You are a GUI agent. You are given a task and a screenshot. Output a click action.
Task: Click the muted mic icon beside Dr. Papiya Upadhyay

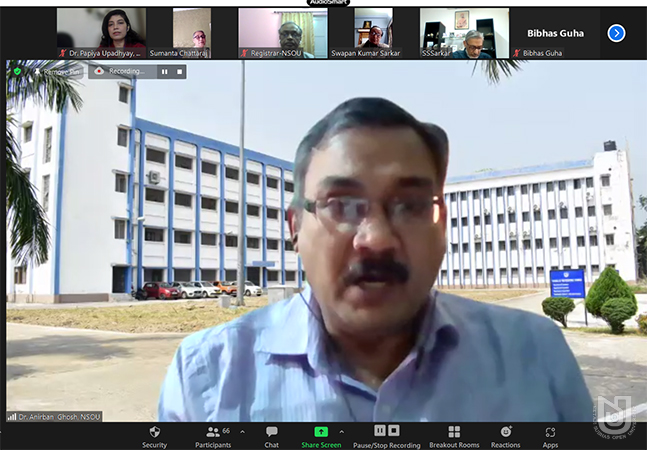point(63,53)
